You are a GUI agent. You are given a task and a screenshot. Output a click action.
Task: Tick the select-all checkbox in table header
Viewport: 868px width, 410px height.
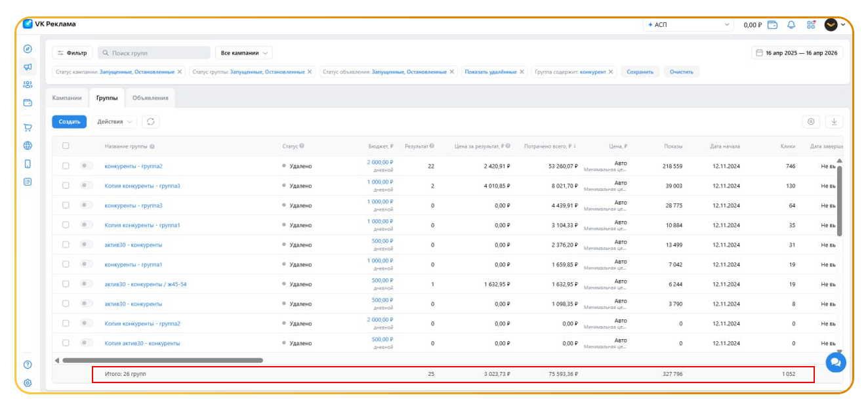(66, 146)
